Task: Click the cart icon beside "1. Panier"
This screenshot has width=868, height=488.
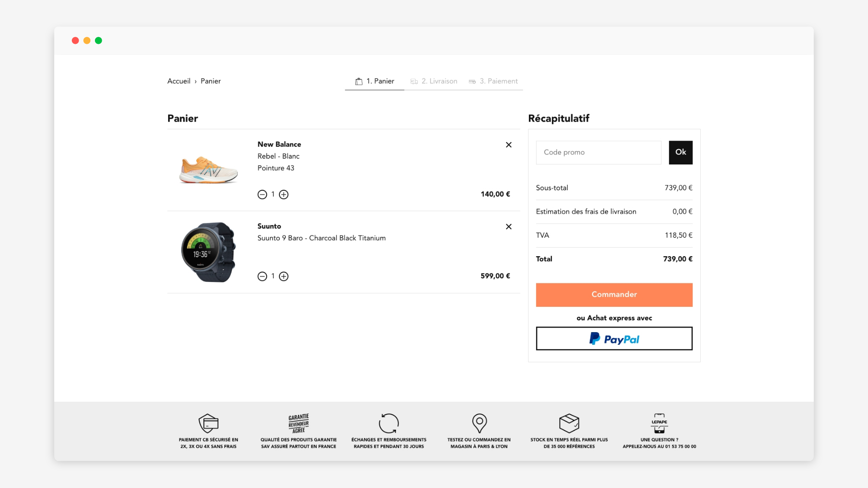Action: click(359, 81)
